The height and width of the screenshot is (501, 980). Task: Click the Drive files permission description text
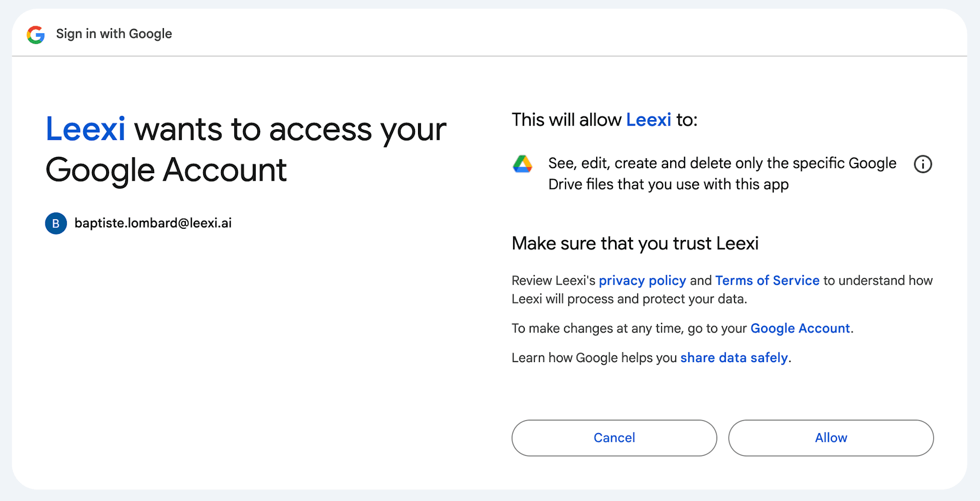pos(722,174)
